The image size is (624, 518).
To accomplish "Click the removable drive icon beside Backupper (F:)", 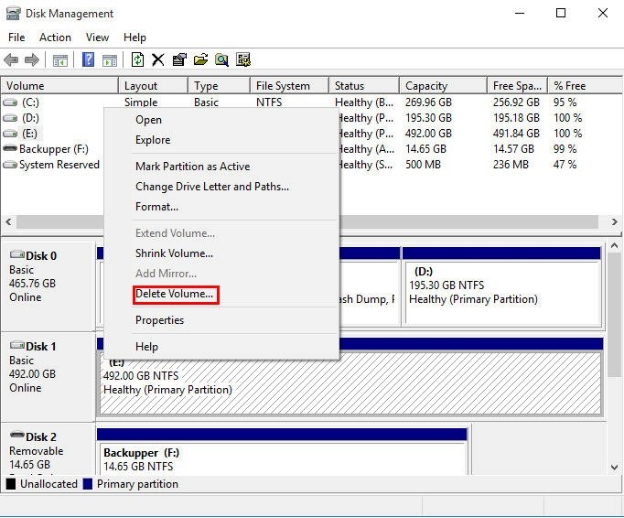I will point(10,148).
